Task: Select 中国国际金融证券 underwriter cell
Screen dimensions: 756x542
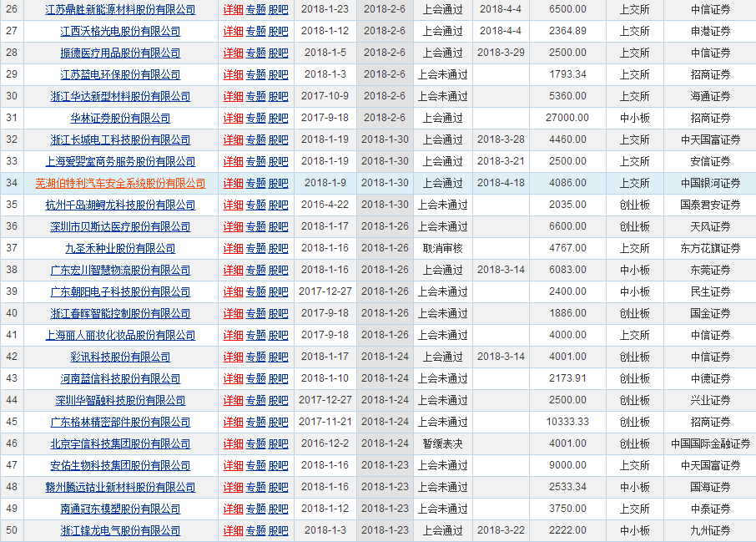Action: tap(710, 443)
